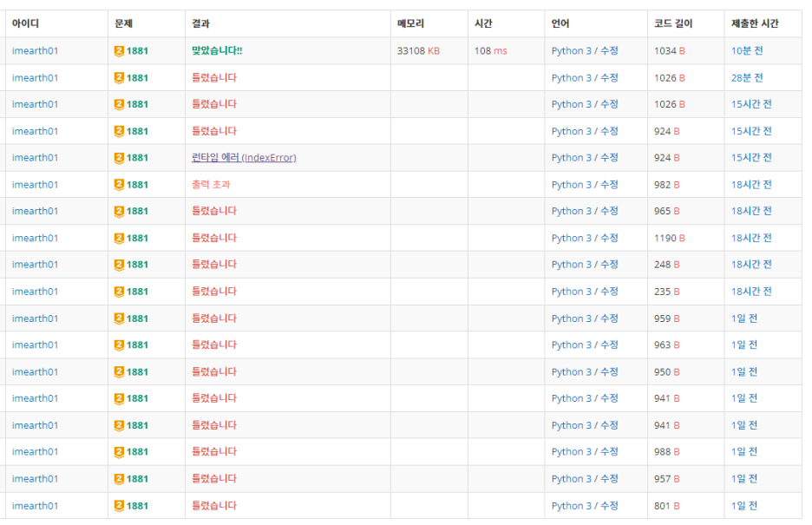Click 수정 in the 1034 B row
This screenshot has height=525, width=812.
(609, 50)
